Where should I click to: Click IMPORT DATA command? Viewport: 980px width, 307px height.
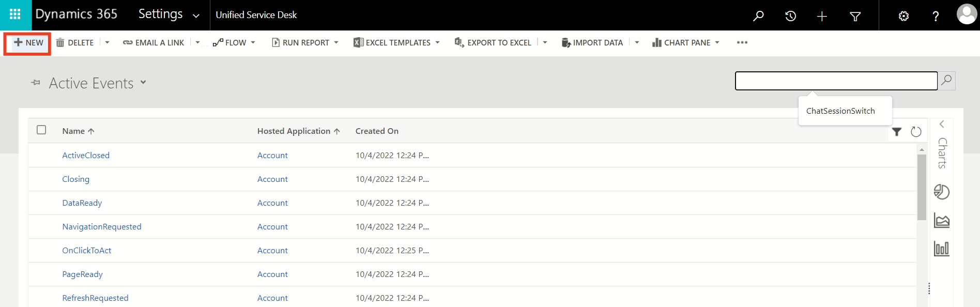pos(592,43)
